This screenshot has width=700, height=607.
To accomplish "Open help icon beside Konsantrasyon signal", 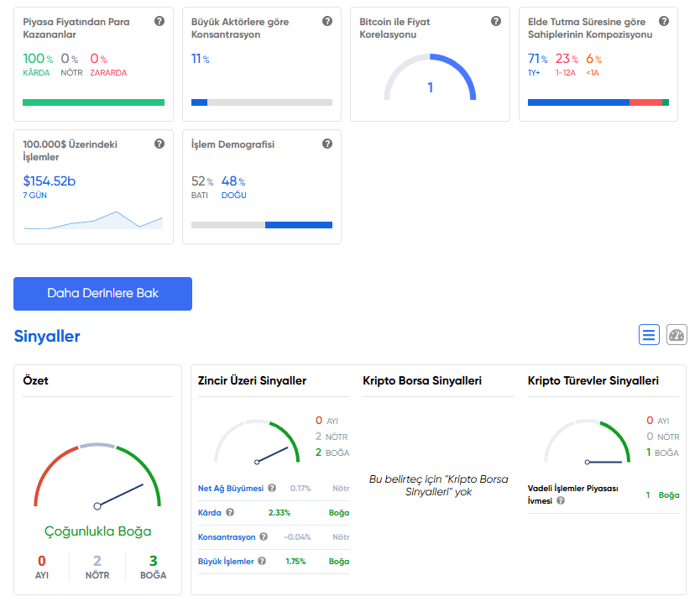I will point(264,536).
